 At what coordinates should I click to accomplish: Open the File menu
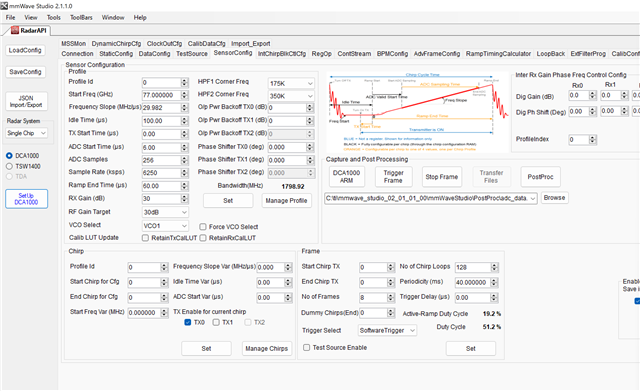tap(10, 18)
